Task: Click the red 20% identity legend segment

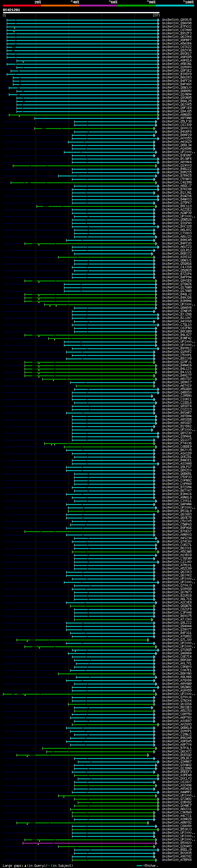Action: click(22, 6)
